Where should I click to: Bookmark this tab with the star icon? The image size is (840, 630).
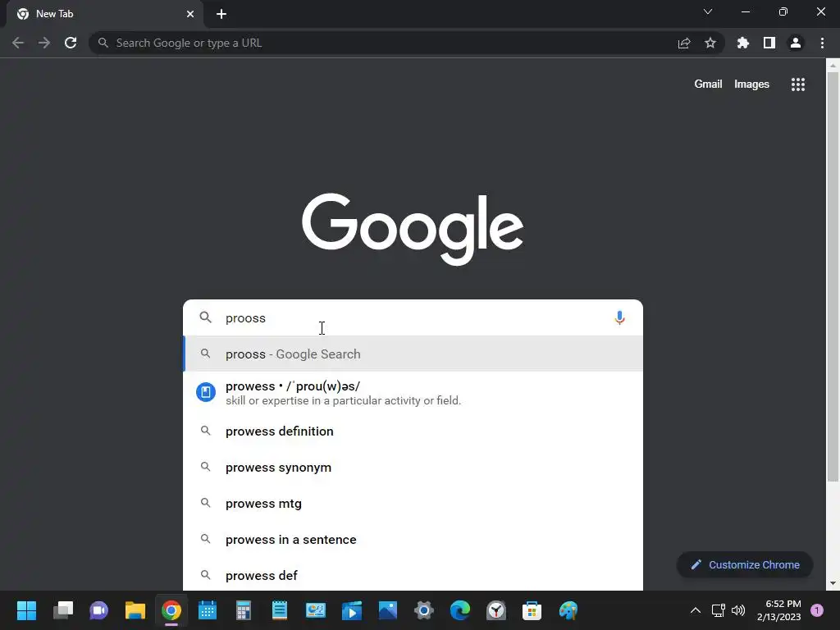[710, 43]
